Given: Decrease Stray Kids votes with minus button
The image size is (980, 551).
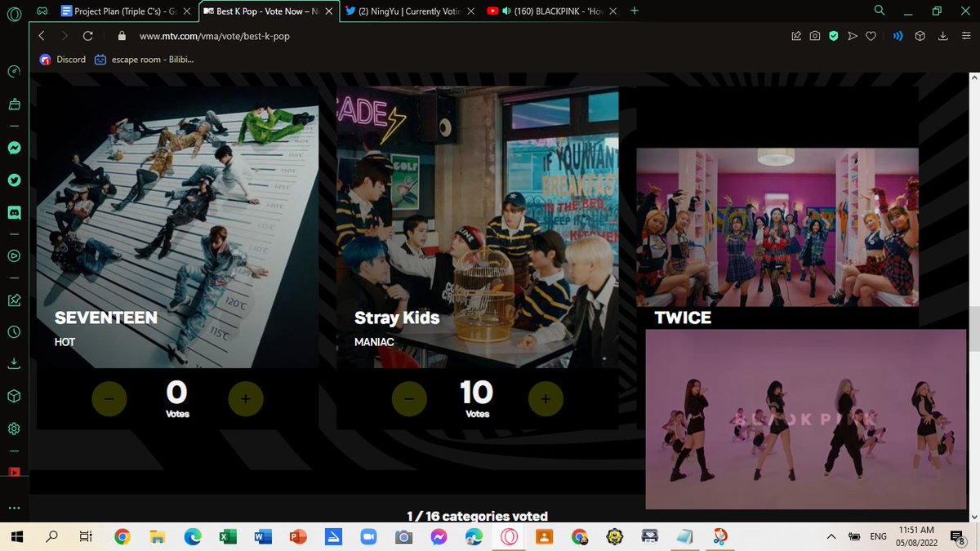Looking at the screenshot, I should click(x=409, y=398).
